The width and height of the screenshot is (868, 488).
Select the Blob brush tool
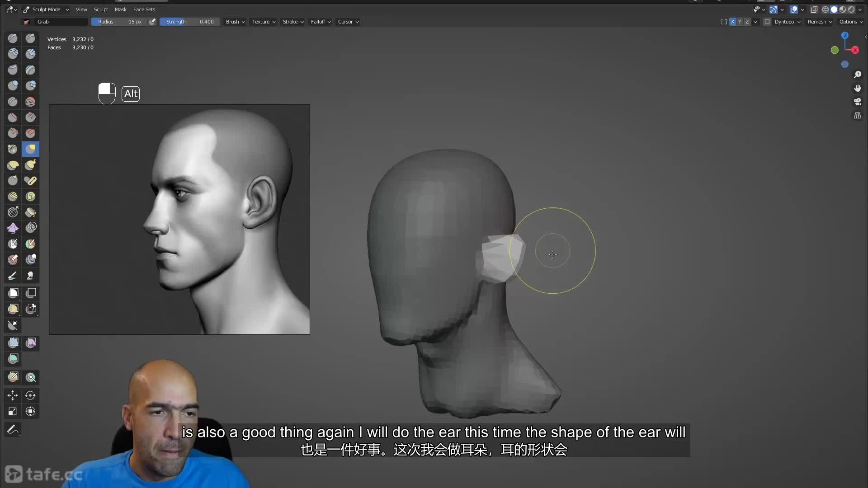coord(30,85)
